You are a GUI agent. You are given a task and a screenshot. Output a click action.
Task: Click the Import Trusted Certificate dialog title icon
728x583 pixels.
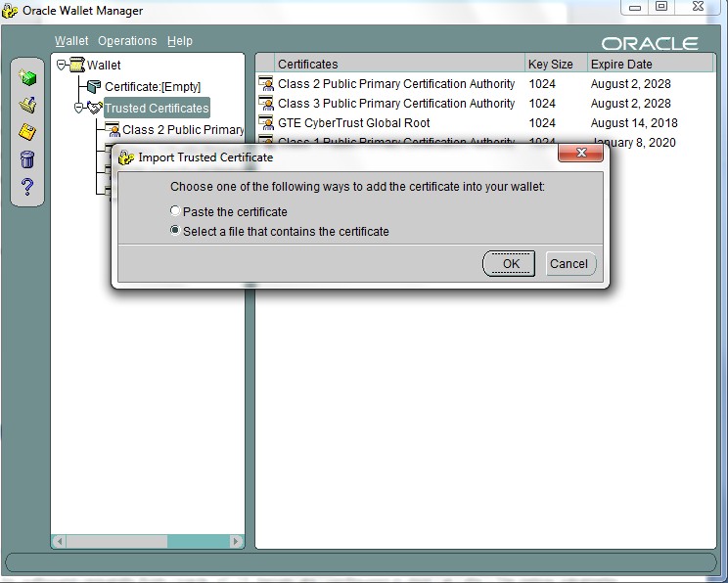pos(126,157)
